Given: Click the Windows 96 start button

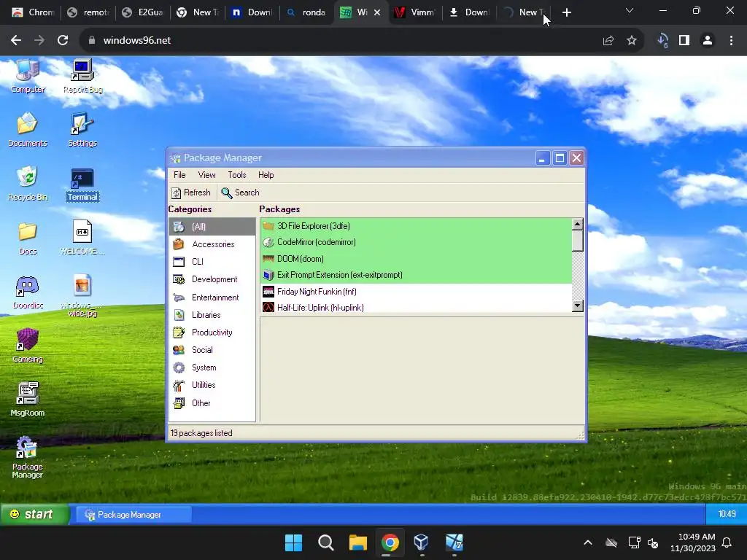Looking at the screenshot, I should tap(34, 514).
